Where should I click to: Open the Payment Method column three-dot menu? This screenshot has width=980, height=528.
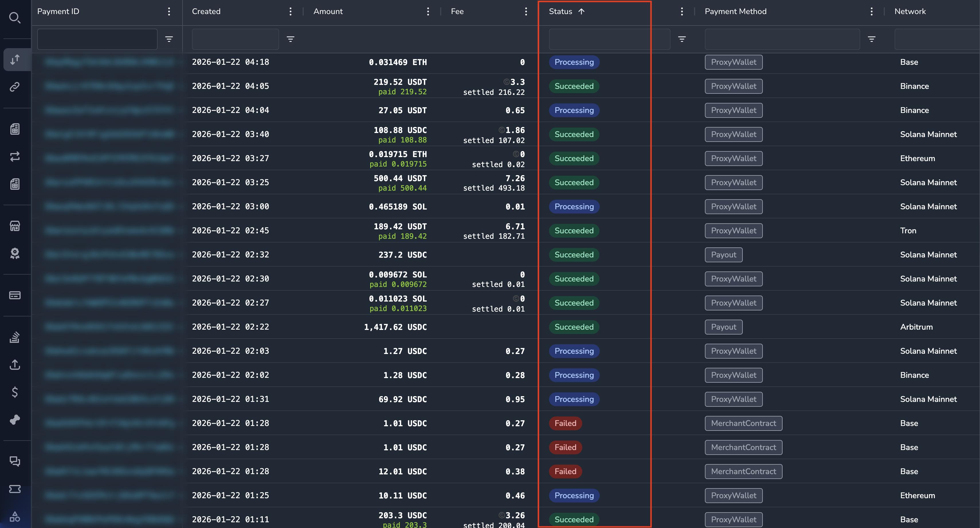click(x=872, y=11)
